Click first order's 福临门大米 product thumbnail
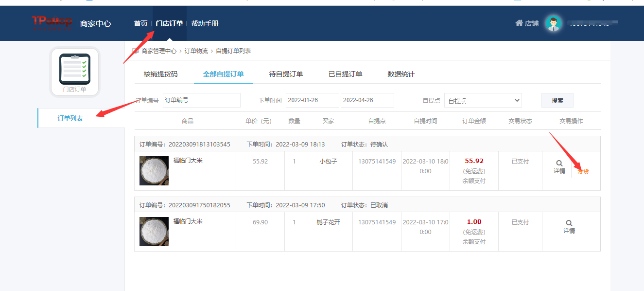The image size is (644, 291). coord(154,171)
